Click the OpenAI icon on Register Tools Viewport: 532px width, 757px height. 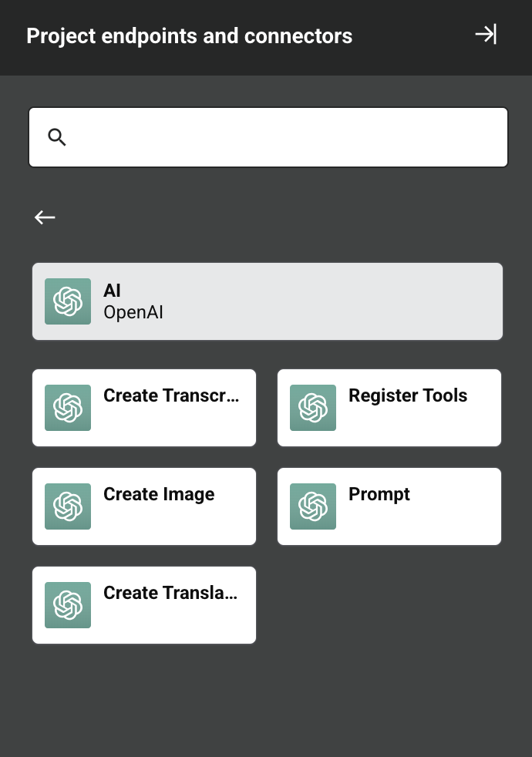coord(312,407)
